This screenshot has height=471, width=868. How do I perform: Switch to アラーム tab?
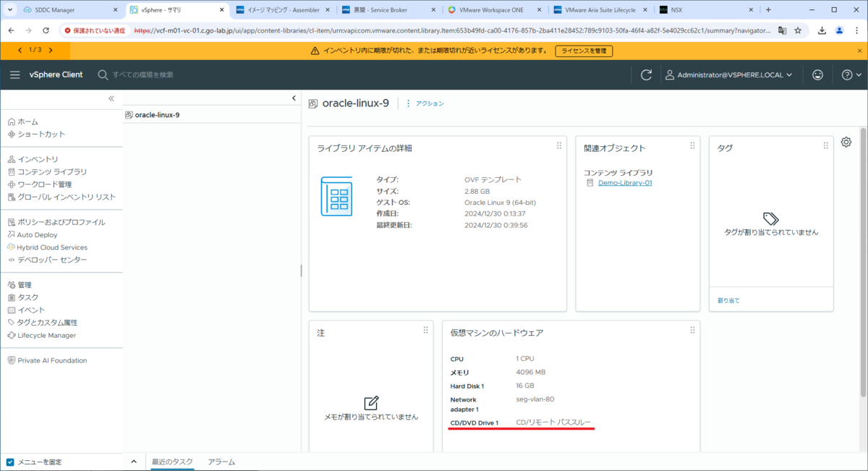pyautogui.click(x=221, y=462)
